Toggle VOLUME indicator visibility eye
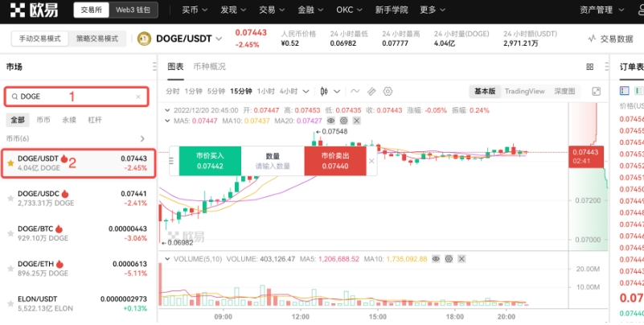 tap(437, 259)
